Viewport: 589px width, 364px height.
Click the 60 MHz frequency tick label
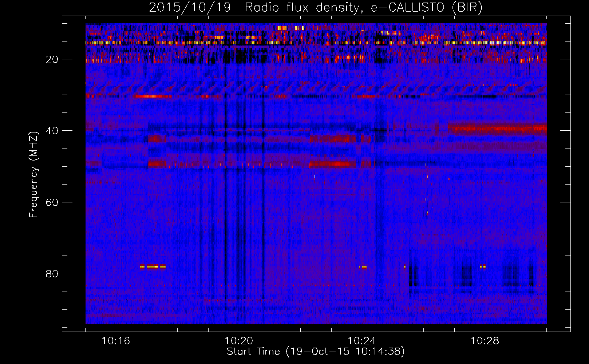pos(52,202)
